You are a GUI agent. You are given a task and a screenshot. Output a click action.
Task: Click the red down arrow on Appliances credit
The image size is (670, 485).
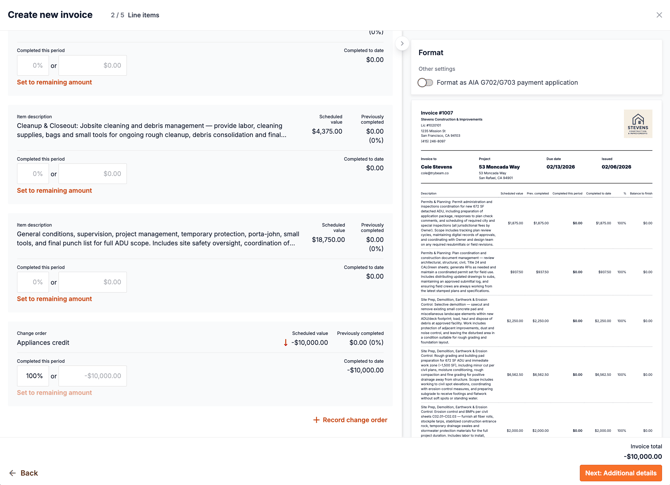(285, 343)
